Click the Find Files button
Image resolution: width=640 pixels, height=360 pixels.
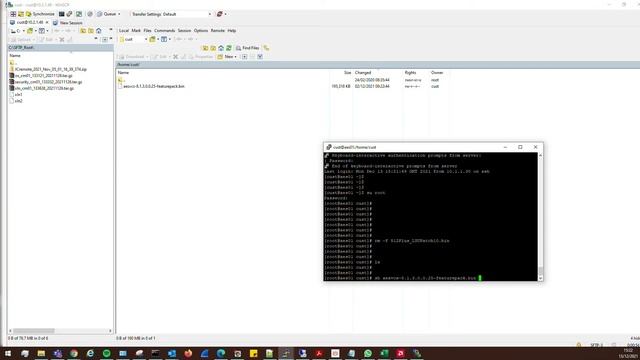248,48
